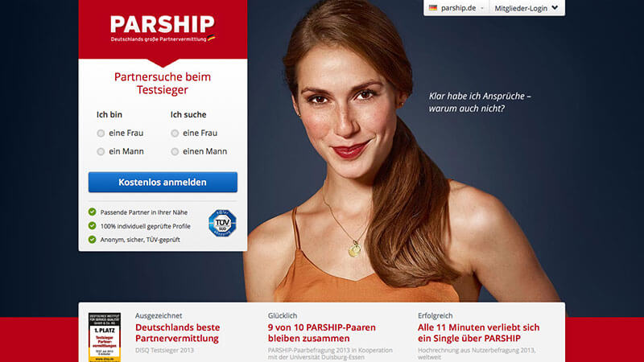644x362 pixels.
Task: Click the checkmark next to 100% individuell geprüfte Profile
Action: pos(92,226)
